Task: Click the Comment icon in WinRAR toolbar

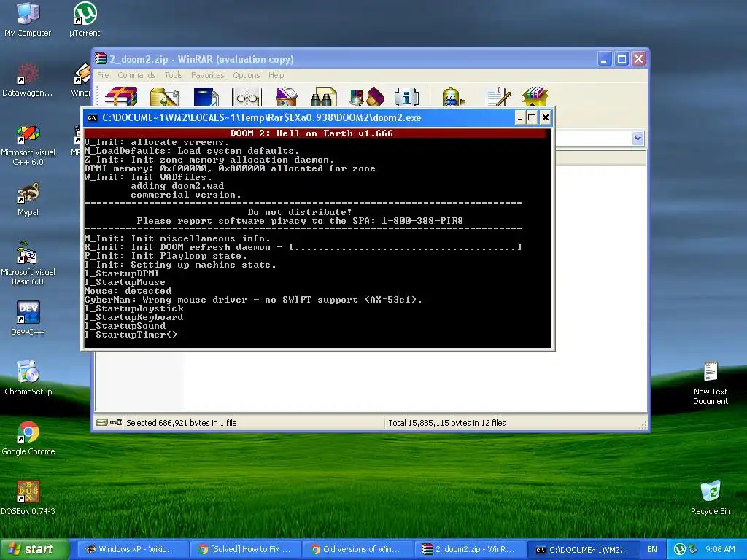Action: (498, 97)
